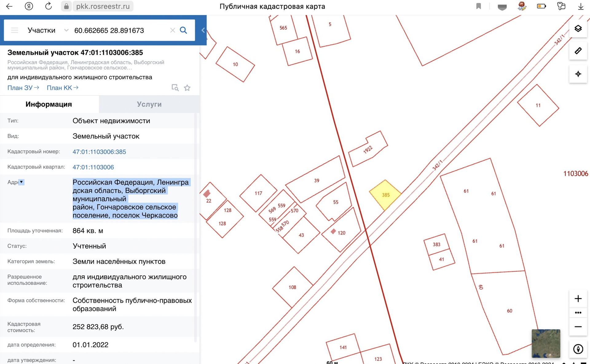
Task: Select the ruler measurement tool
Action: point(578,51)
